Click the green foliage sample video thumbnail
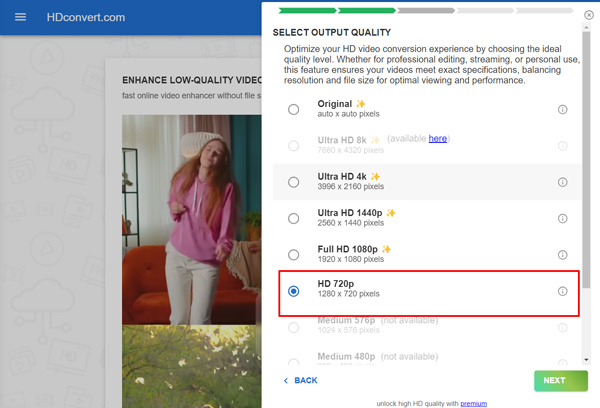 [192, 367]
